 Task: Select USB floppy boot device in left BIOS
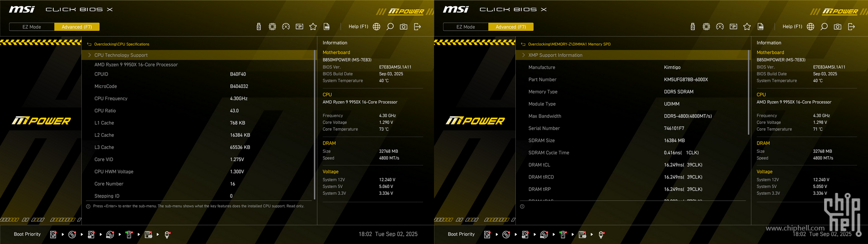(148, 235)
